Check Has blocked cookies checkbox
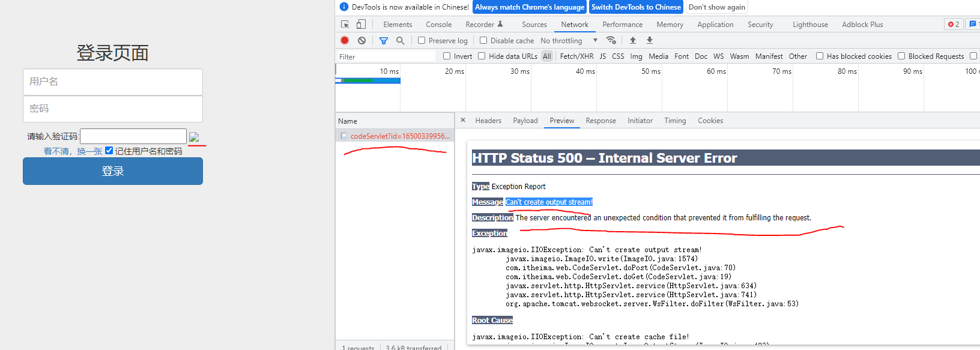 [x=820, y=56]
